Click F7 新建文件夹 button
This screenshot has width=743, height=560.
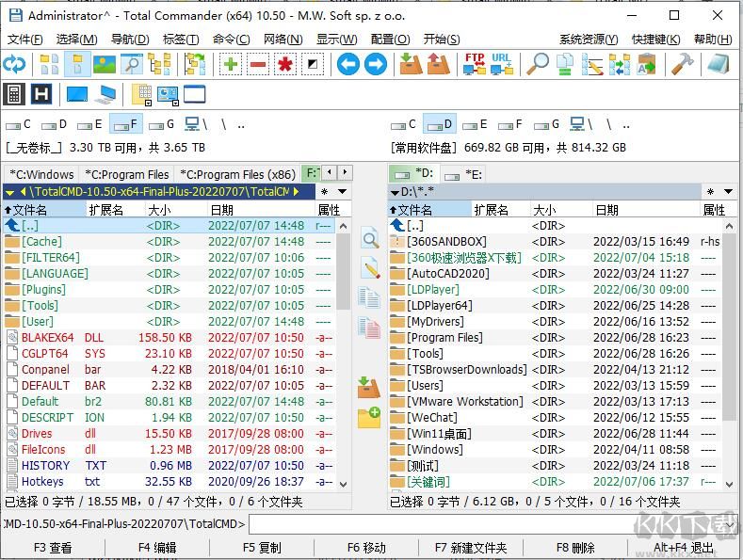coord(471,548)
